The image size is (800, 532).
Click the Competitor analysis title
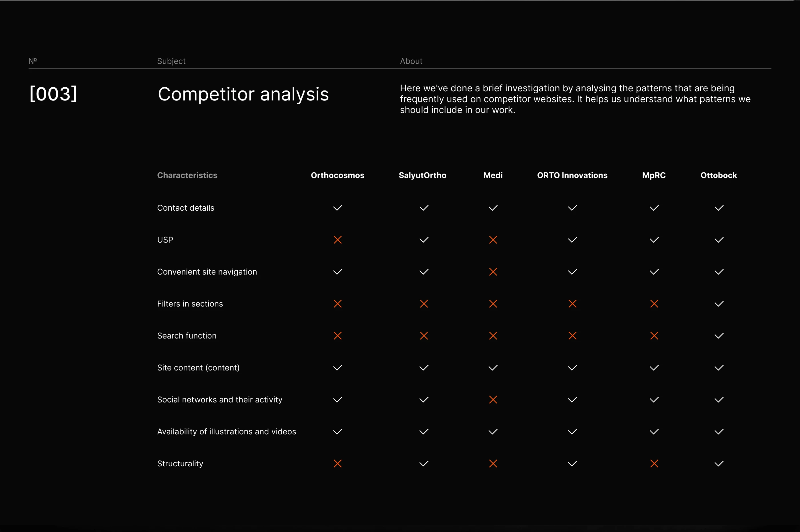(x=243, y=94)
